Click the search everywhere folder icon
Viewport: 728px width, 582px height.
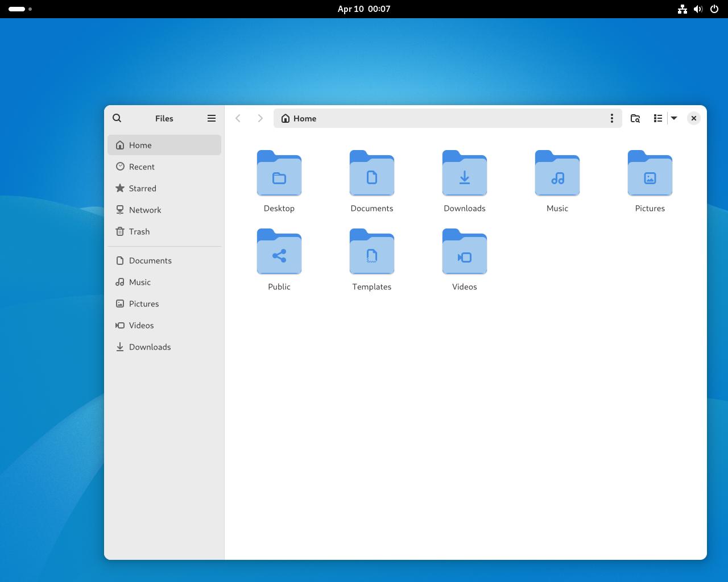[635, 118]
